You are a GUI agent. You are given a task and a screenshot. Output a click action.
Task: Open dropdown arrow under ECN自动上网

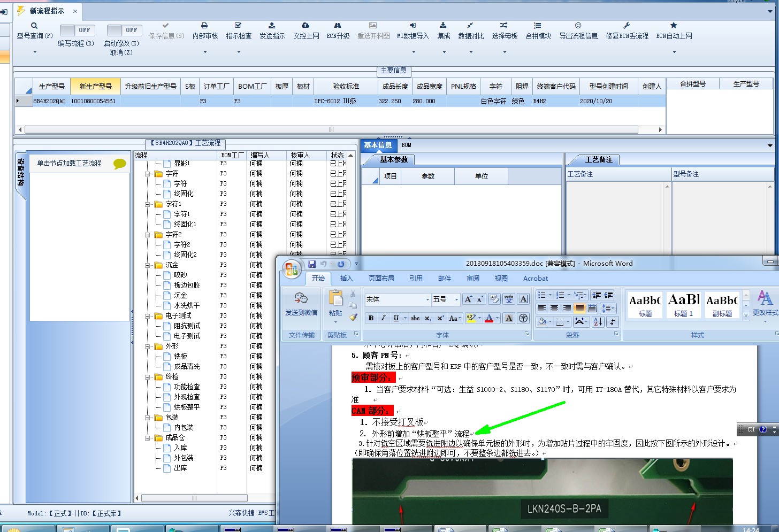point(674,52)
